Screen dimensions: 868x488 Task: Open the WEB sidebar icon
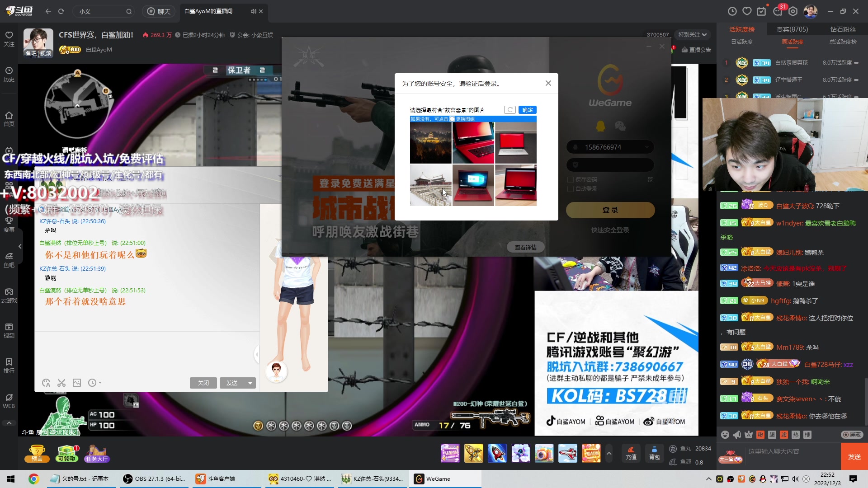[9, 401]
